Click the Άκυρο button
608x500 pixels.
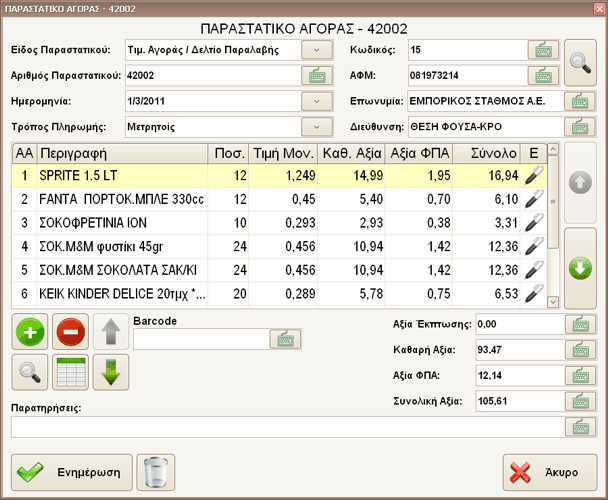[550, 472]
